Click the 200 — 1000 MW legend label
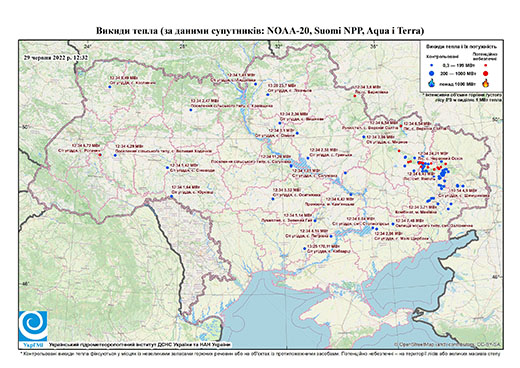Viewport: 520px width, 368px height. pos(459,73)
